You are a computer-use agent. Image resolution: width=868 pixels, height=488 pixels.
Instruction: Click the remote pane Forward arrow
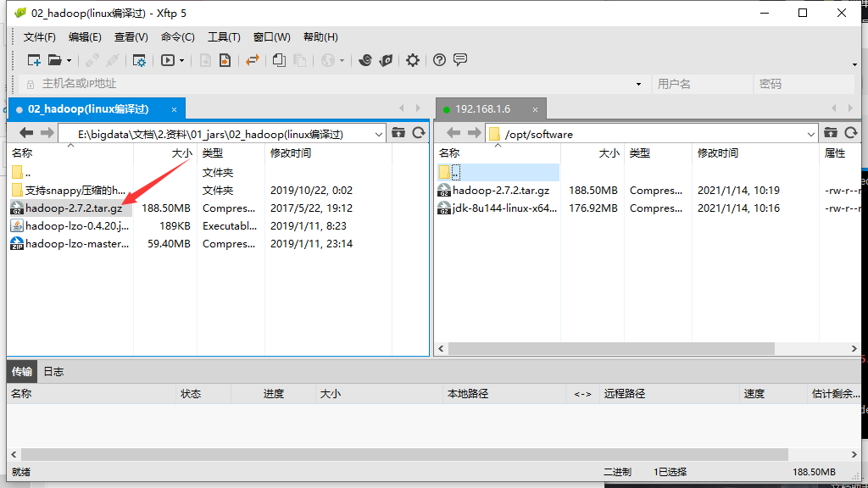pos(475,133)
